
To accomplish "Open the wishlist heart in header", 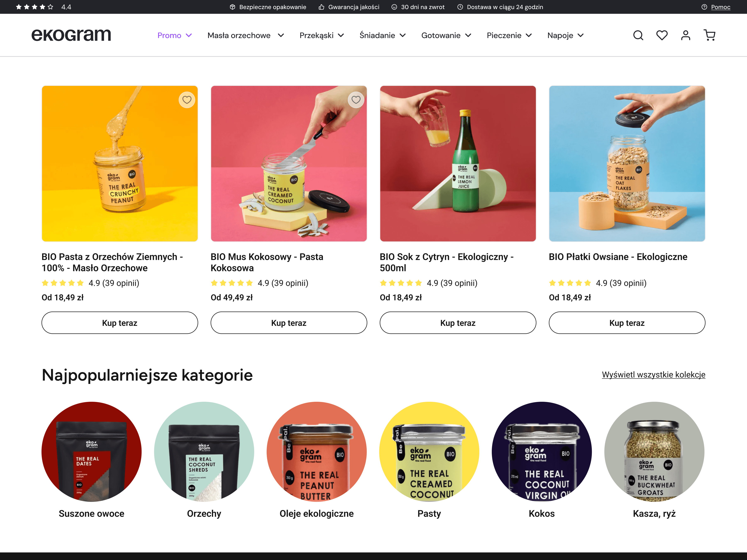I will (662, 35).
